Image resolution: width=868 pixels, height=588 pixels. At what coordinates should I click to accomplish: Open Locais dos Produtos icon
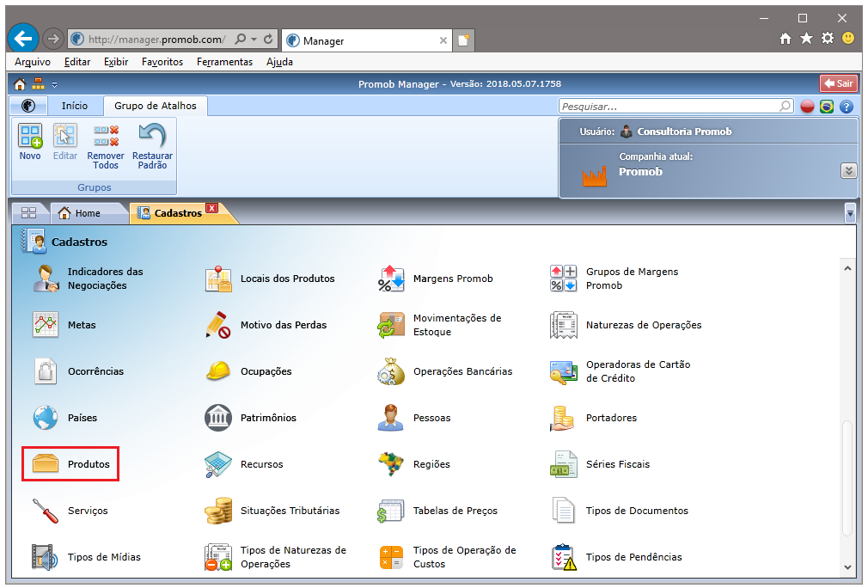coord(218,279)
